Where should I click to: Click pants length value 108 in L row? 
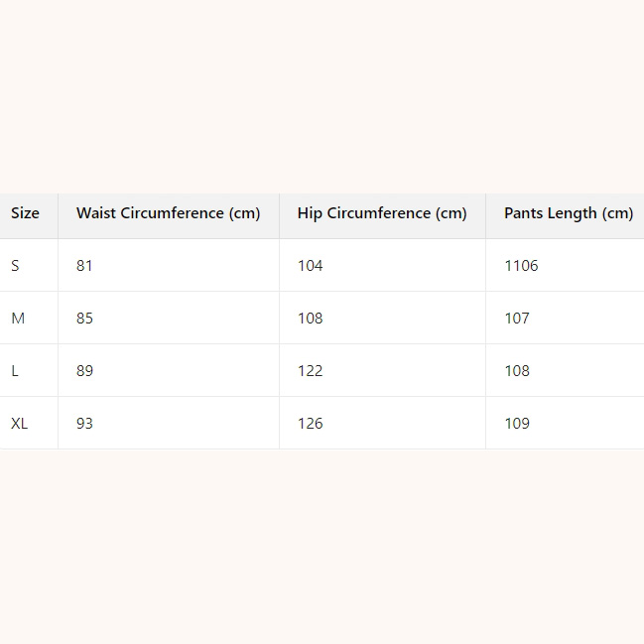517,371
